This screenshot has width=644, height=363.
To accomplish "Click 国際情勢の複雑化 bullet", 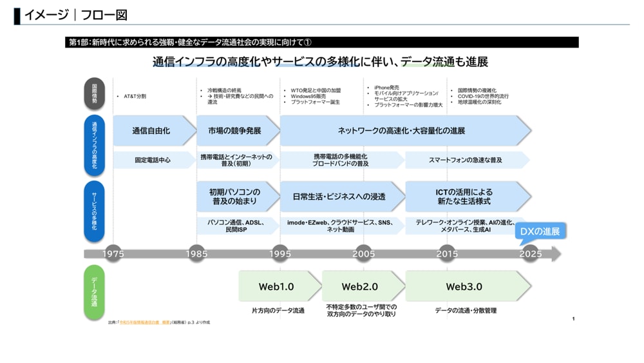I will [x=477, y=90].
